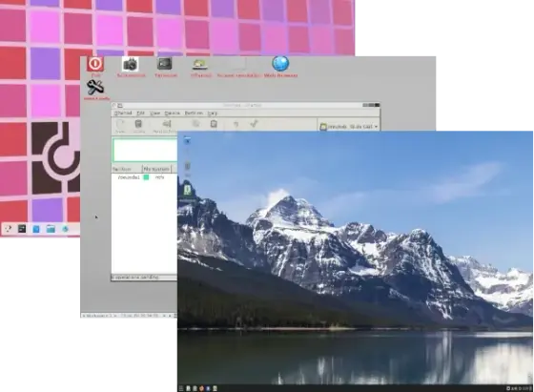Click the leftmost launcher icon in the pink desktop dock
This screenshot has height=392, width=534.
(9, 229)
